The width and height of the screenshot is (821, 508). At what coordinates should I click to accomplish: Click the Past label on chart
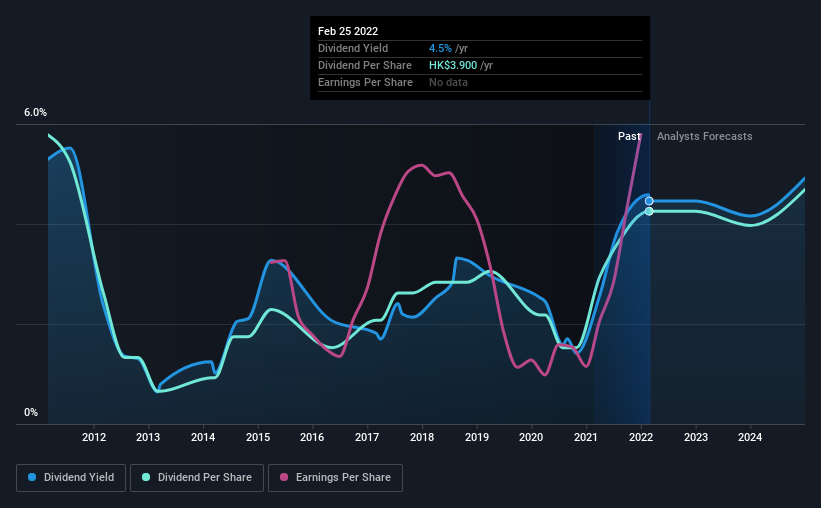coord(629,136)
